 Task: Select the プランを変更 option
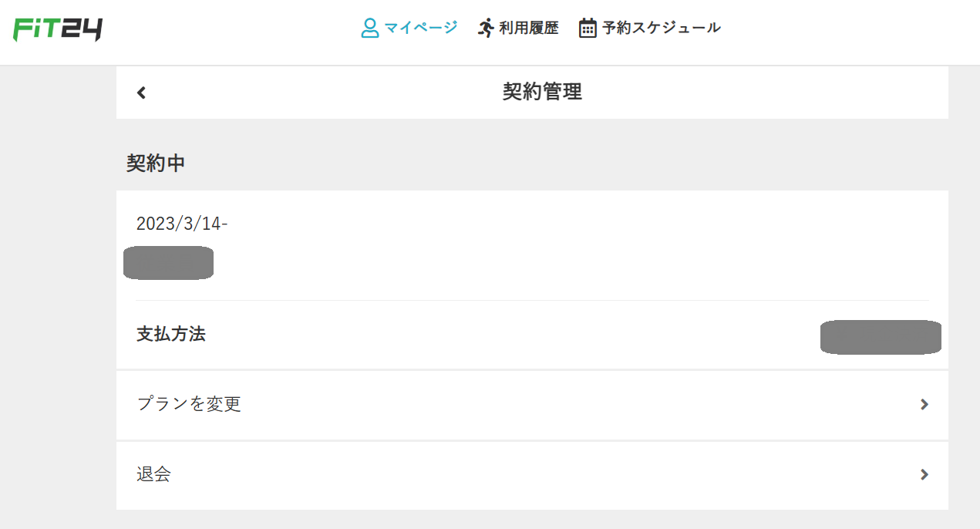532,405
